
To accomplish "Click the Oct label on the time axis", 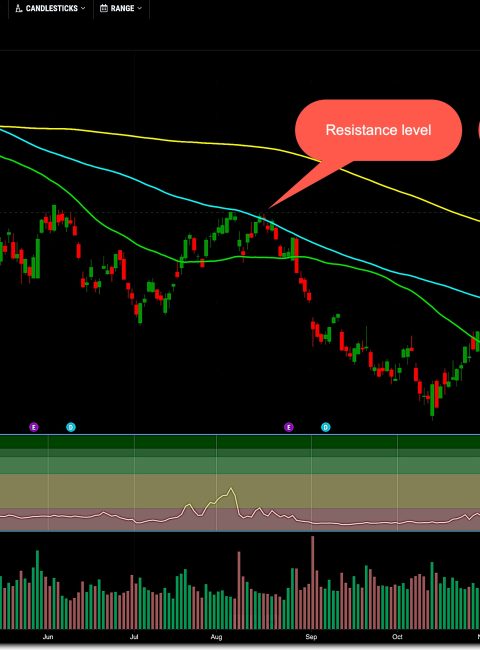I will pos(397,637).
